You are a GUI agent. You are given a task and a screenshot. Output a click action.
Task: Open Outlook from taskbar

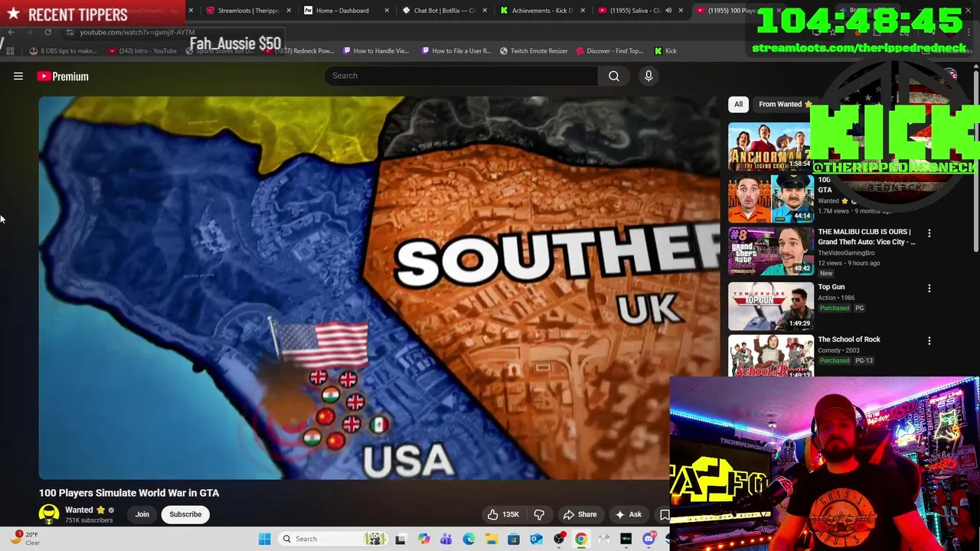pyautogui.click(x=536, y=539)
